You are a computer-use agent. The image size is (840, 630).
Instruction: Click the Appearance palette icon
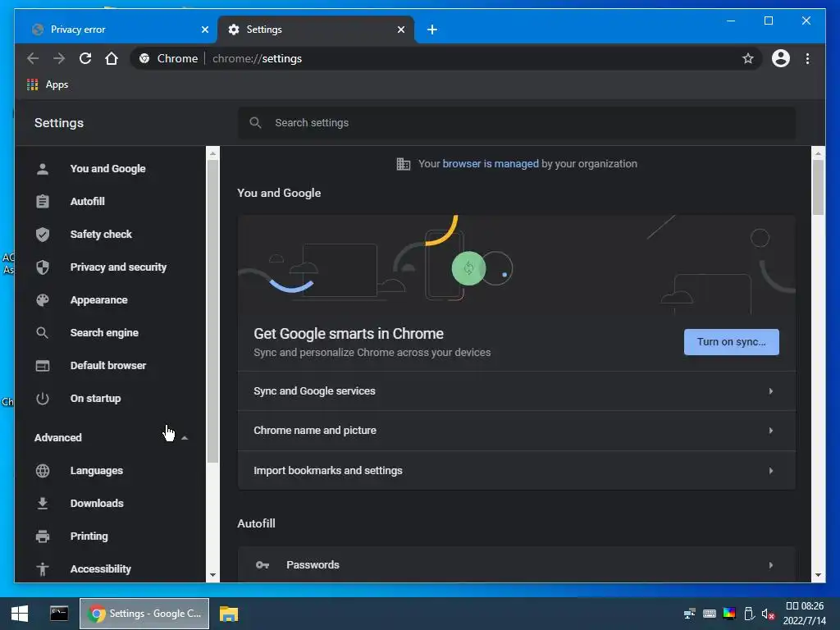43,300
